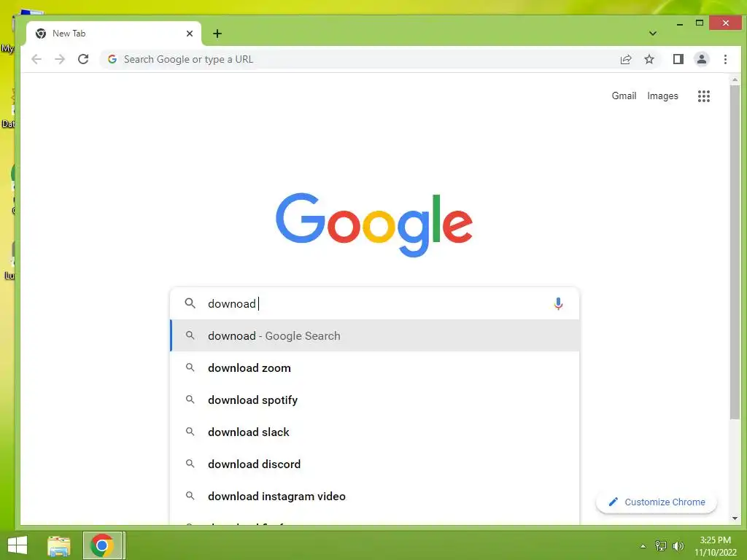Click the vertical scrollbar thumb
Image resolution: width=747 pixels, height=560 pixels.
(x=735, y=252)
